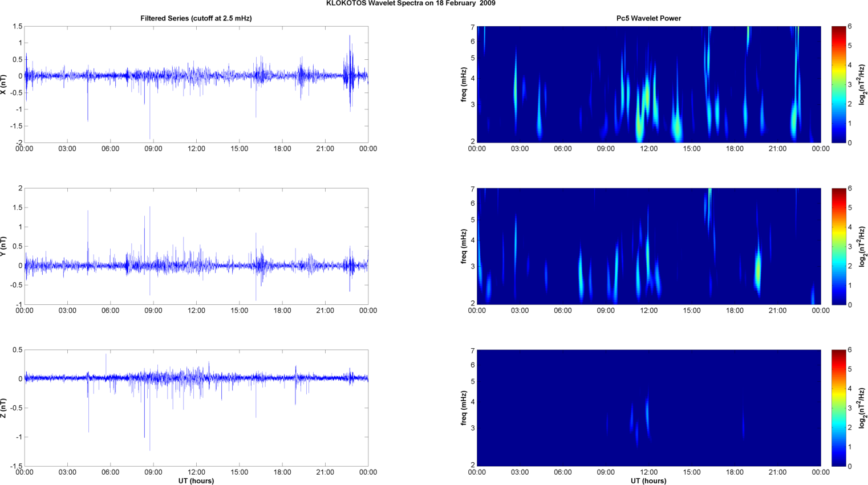
Task: Click the '-1.5' tick on Z series axis
Action: pos(16,466)
